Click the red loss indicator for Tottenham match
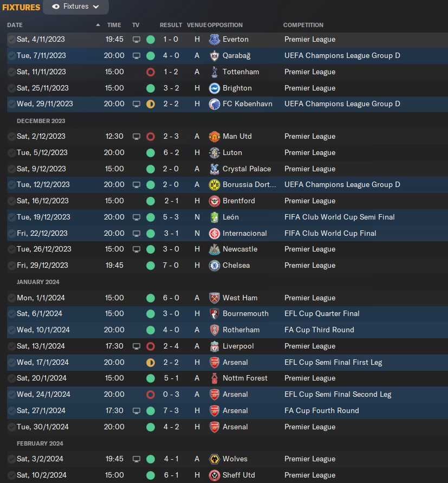This screenshot has height=483, width=448. (151, 72)
